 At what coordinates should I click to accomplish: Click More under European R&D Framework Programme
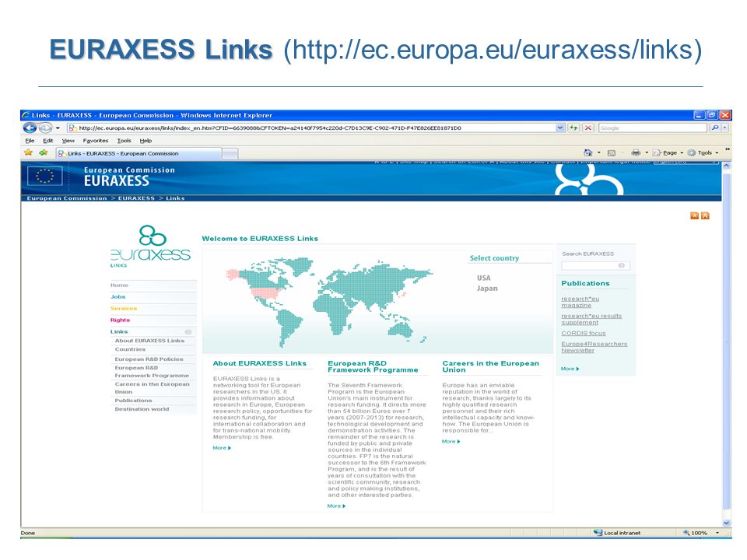(336, 506)
